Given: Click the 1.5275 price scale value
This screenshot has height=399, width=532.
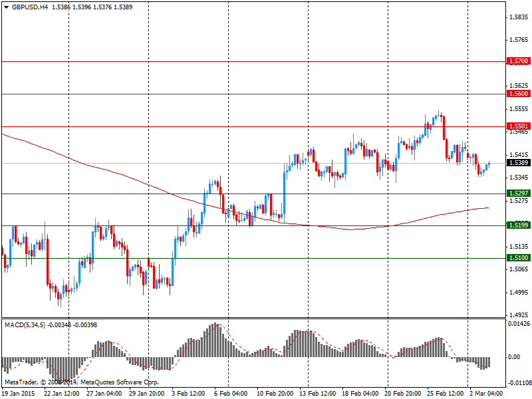Looking at the screenshot, I should 519,201.
